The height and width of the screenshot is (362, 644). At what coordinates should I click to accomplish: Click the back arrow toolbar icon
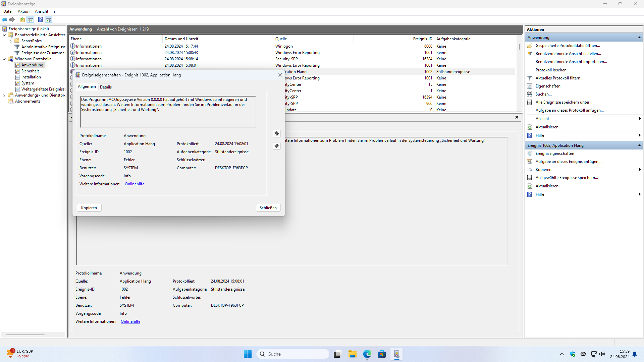click(x=4, y=19)
